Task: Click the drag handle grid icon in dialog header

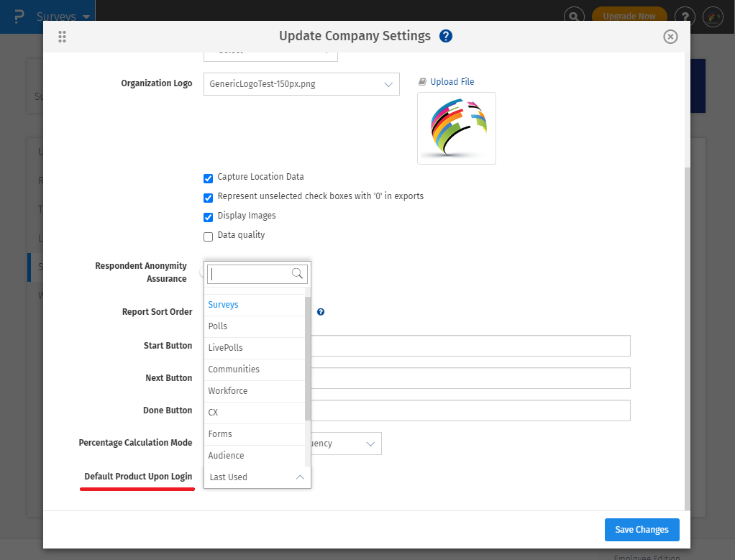Action: click(62, 37)
